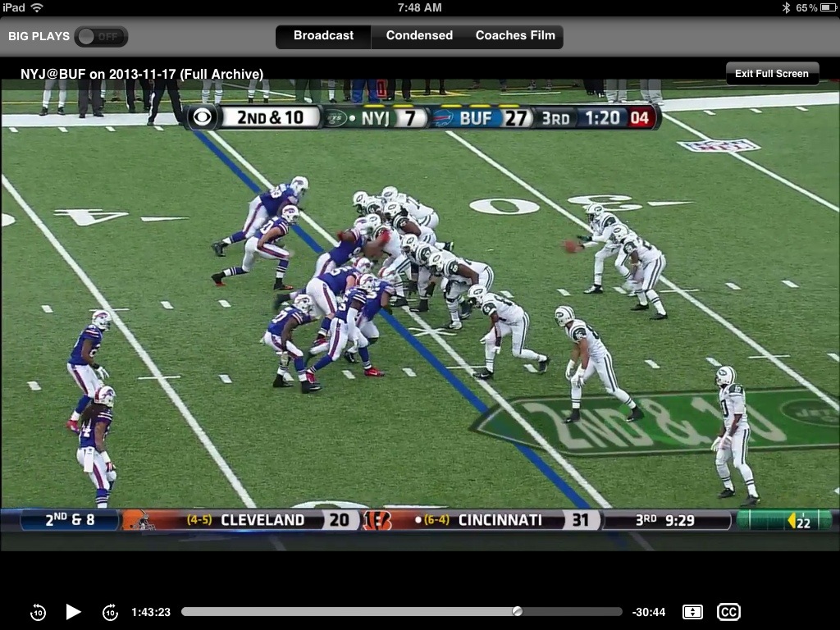This screenshot has height=630, width=840.
Task: Switch to the Condensed view tab
Action: pos(419,36)
